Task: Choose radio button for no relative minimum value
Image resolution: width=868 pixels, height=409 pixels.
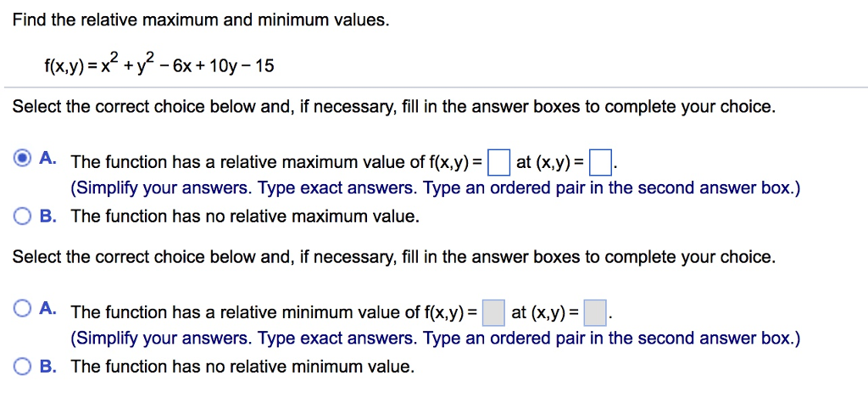Action: point(22,367)
